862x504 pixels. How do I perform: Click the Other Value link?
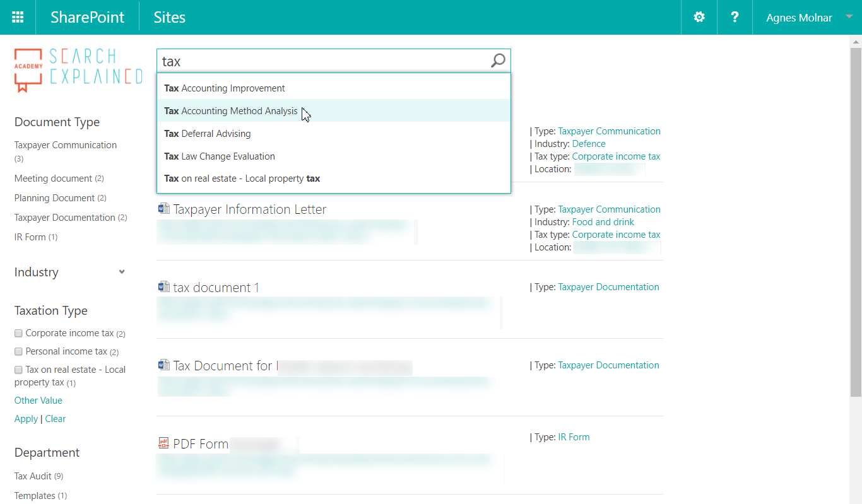38,401
